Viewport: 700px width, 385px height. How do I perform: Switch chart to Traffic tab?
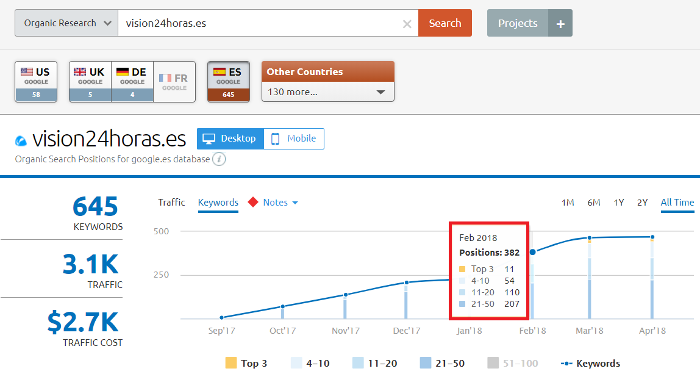point(171,202)
